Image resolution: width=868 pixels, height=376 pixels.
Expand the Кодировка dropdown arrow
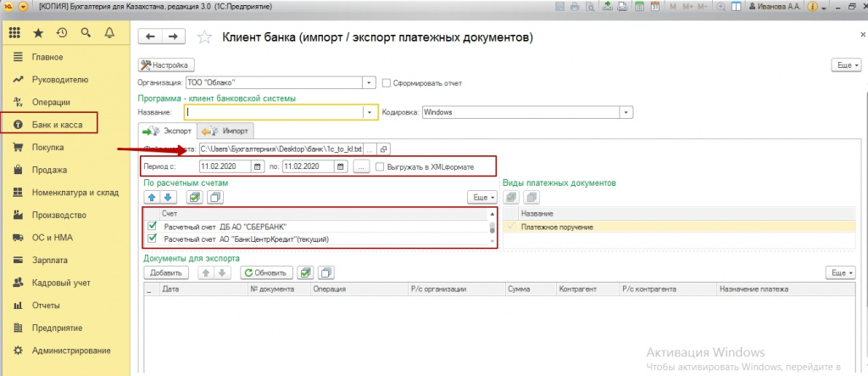pos(626,112)
